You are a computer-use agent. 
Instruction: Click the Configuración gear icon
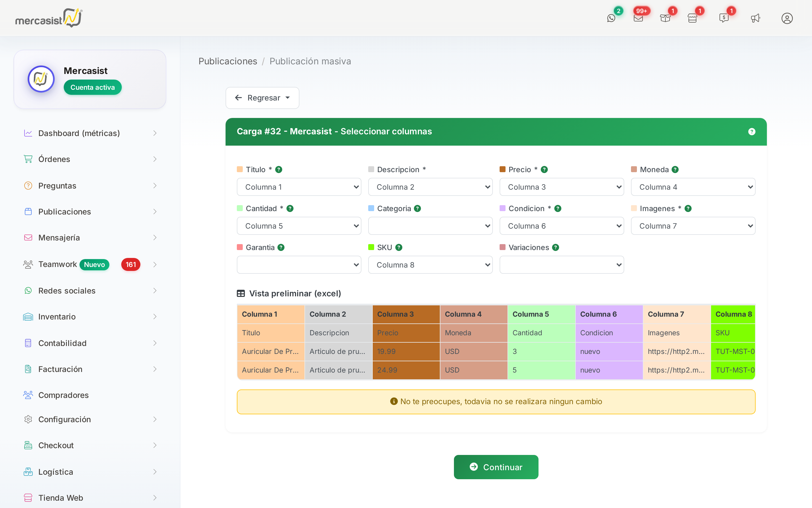(x=28, y=419)
